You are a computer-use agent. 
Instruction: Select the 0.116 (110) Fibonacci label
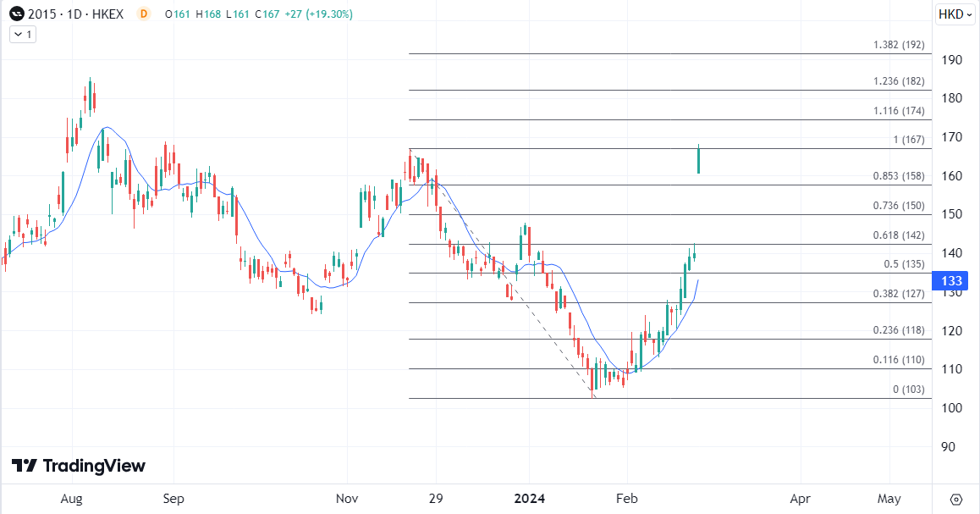pyautogui.click(x=899, y=360)
